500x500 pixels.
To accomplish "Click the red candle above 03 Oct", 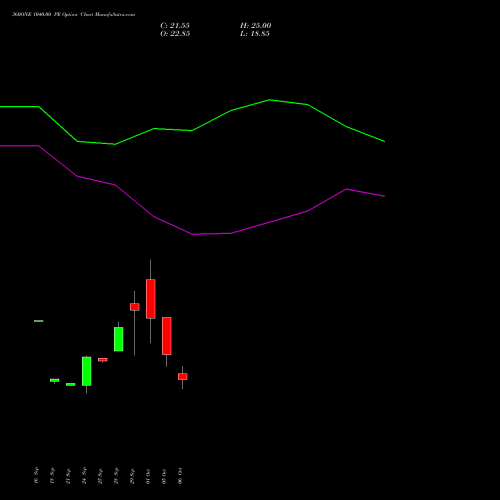I will coord(167,336).
